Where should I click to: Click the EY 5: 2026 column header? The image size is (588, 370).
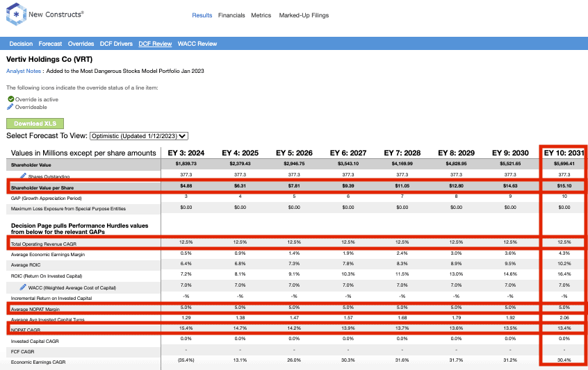coord(294,153)
